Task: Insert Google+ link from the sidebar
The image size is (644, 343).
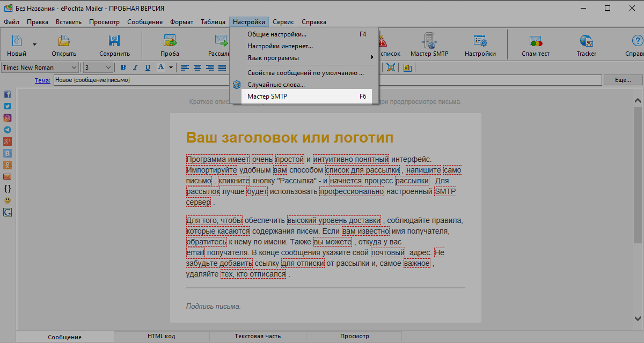Action: coord(8,141)
